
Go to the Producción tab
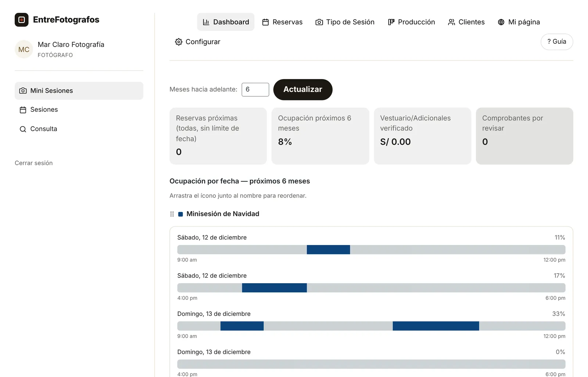click(411, 22)
